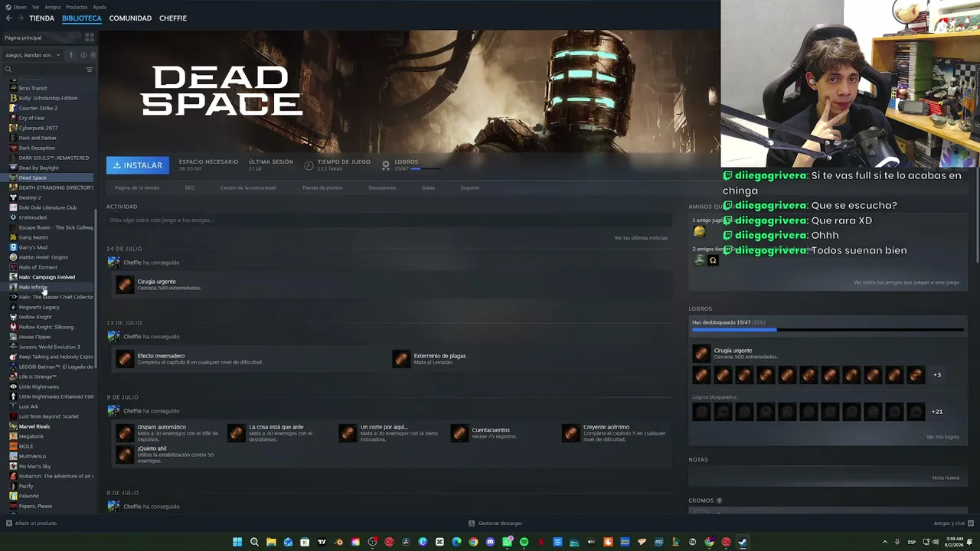Open 'Un corte por aquí...' achievement icon

(x=348, y=433)
